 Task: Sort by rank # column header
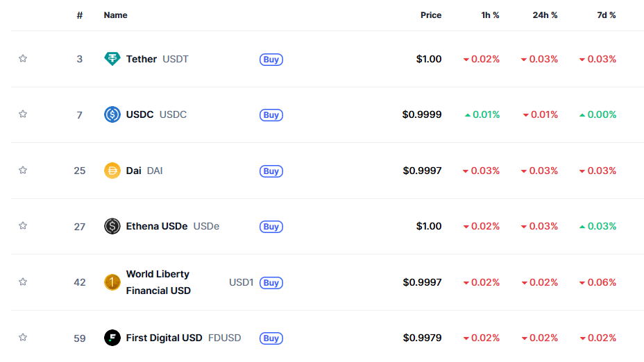tap(80, 15)
